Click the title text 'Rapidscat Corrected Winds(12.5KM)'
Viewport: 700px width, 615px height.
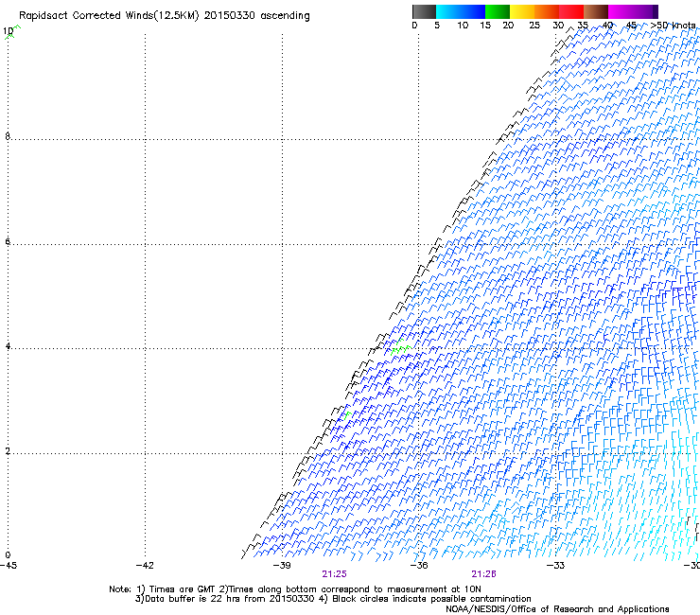click(x=109, y=16)
